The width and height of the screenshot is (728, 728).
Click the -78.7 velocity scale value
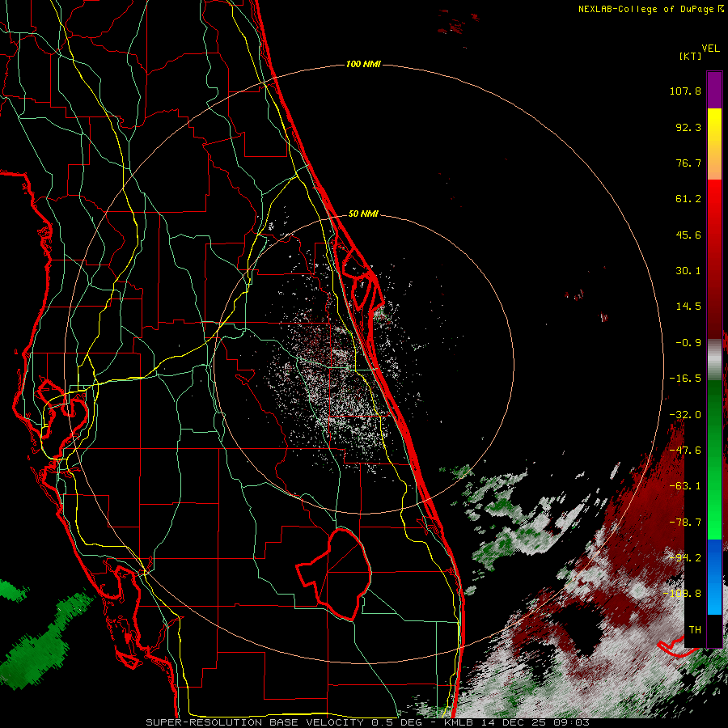(685, 523)
